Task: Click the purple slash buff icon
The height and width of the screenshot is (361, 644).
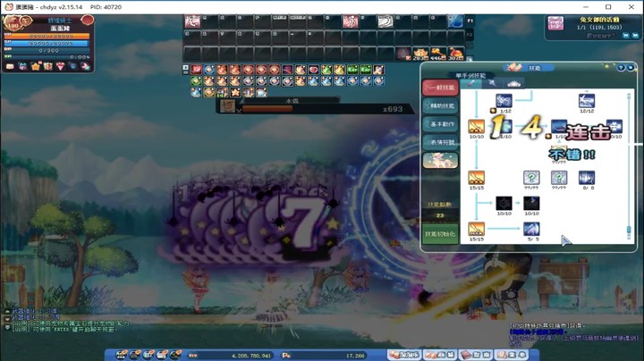Action: (x=287, y=70)
